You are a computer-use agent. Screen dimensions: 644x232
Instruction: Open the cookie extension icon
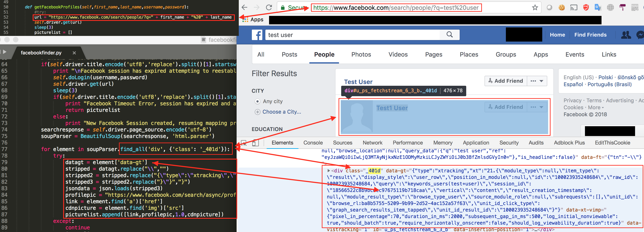(561, 7)
